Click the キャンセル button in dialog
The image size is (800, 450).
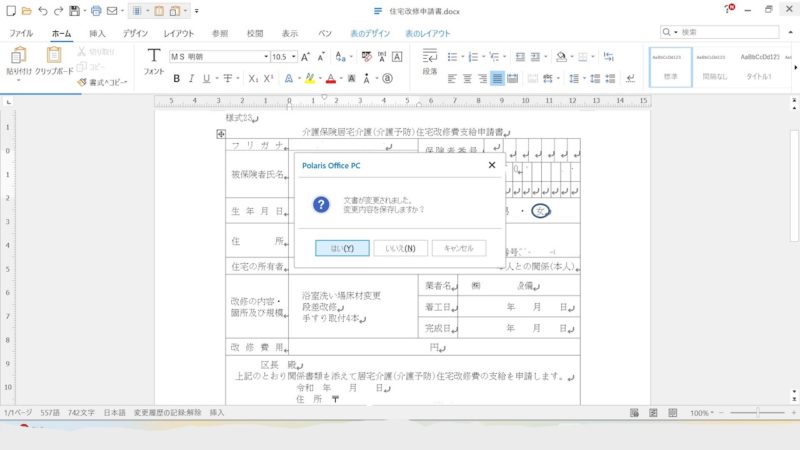[459, 247]
